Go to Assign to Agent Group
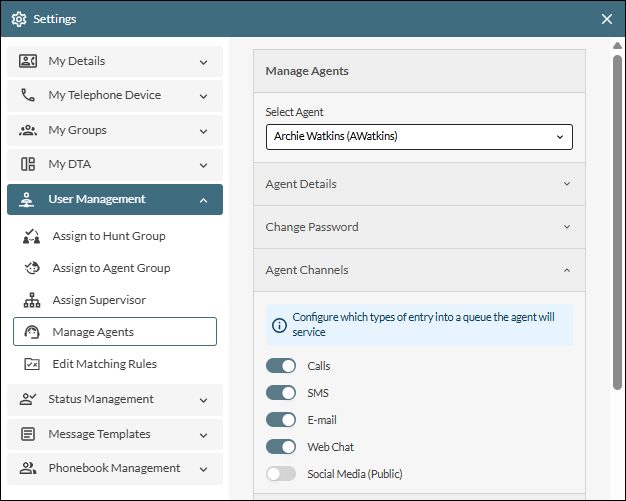Image resolution: width=626 pixels, height=501 pixels. tap(111, 268)
